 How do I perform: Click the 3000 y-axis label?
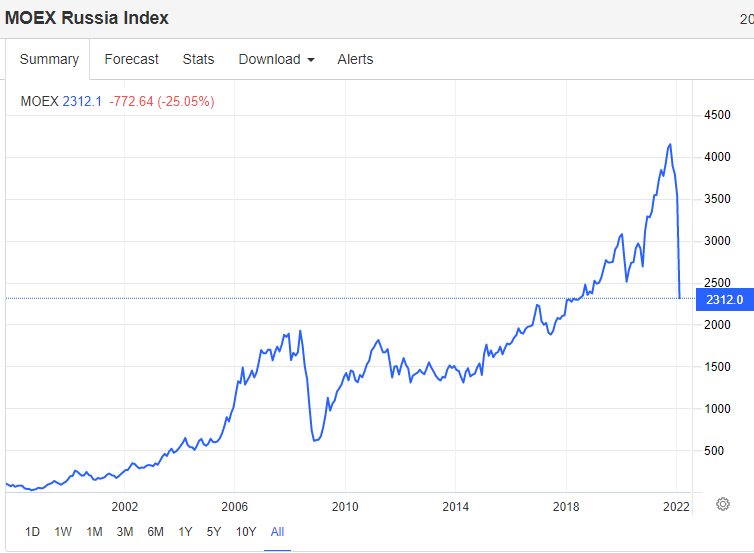click(x=717, y=241)
